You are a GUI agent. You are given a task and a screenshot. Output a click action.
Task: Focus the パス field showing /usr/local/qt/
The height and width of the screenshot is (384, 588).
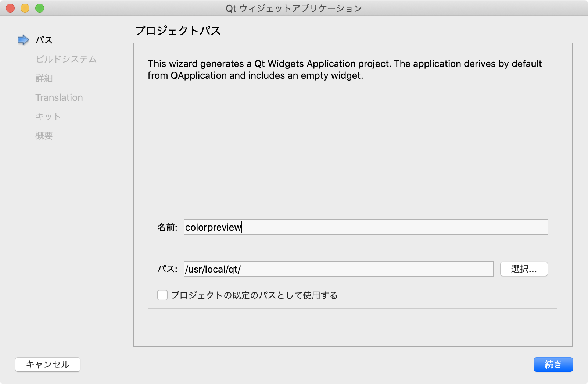(339, 269)
